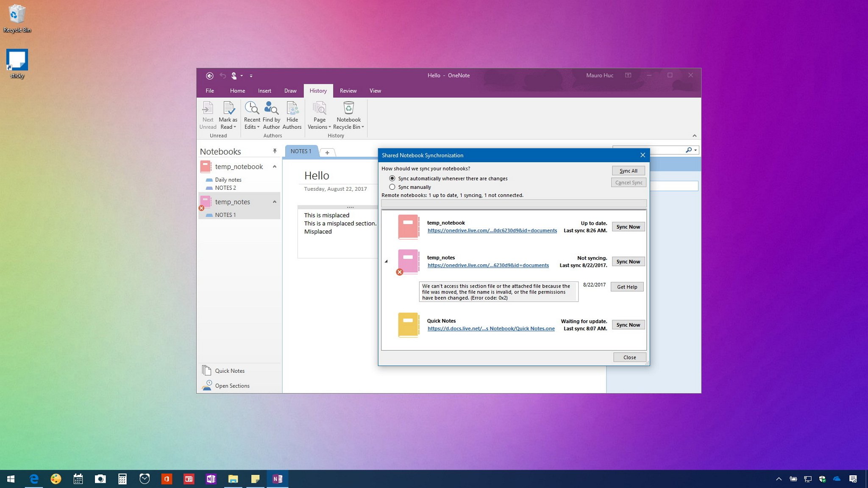Viewport: 868px width, 488px height.
Task: Select the Review ribbon tab
Action: (x=348, y=91)
